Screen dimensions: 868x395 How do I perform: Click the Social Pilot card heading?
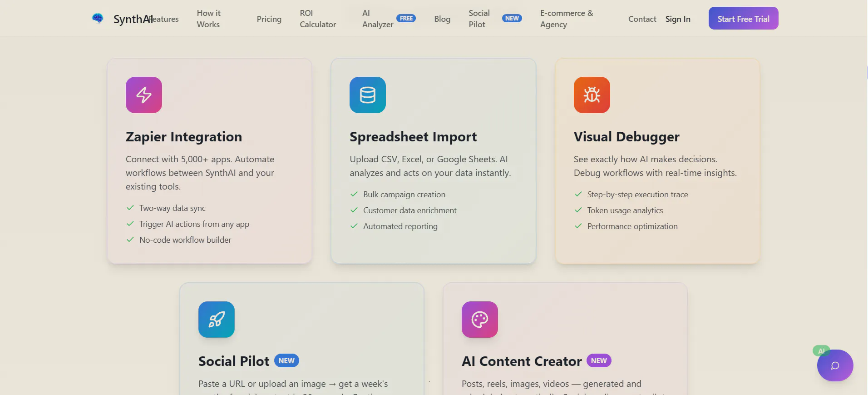(234, 361)
